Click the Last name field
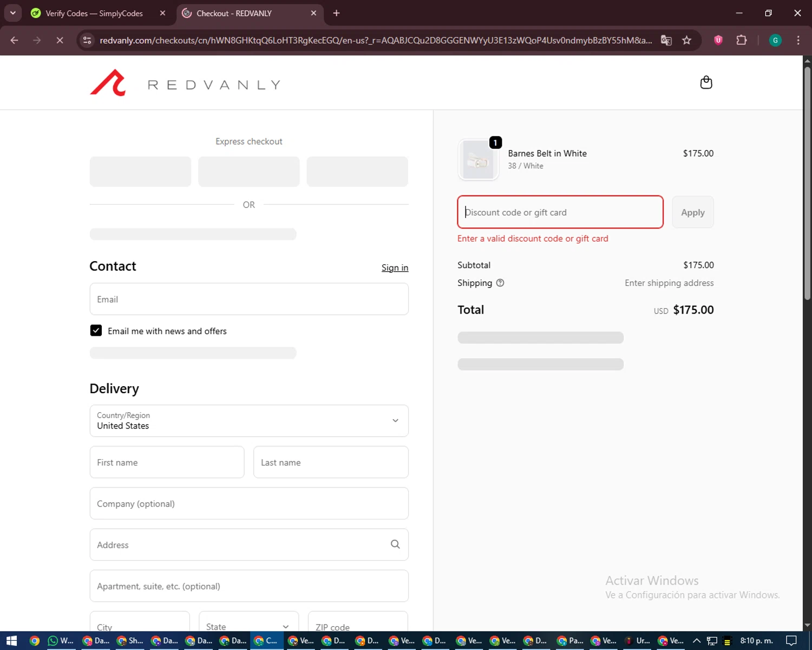 point(331,462)
